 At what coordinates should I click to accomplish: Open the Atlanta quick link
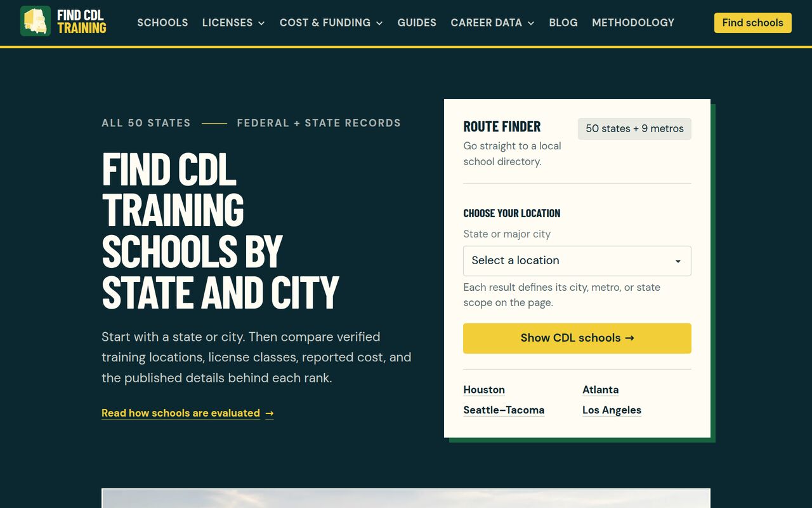pyautogui.click(x=600, y=390)
